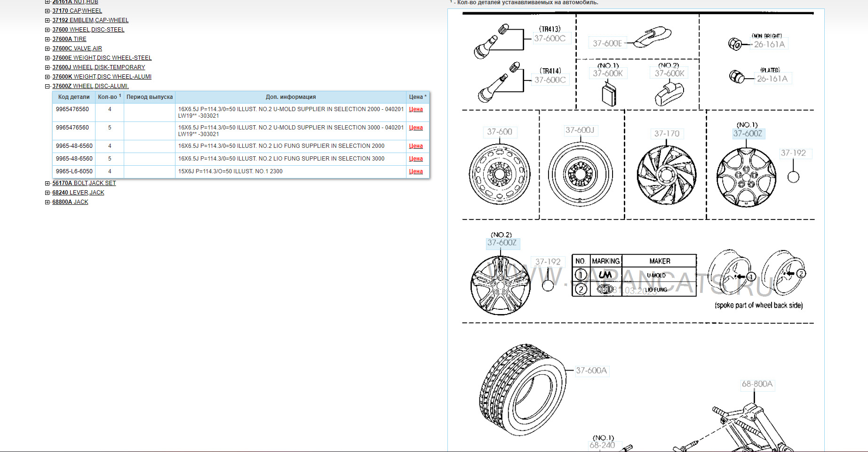Expand the 68800A JACK plus icon

(x=47, y=202)
